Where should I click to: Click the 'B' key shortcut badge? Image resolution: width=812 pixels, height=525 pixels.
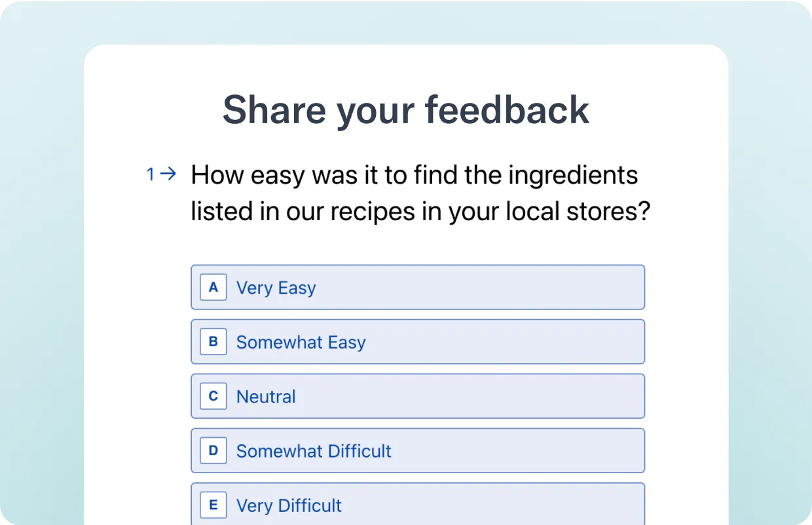point(213,341)
